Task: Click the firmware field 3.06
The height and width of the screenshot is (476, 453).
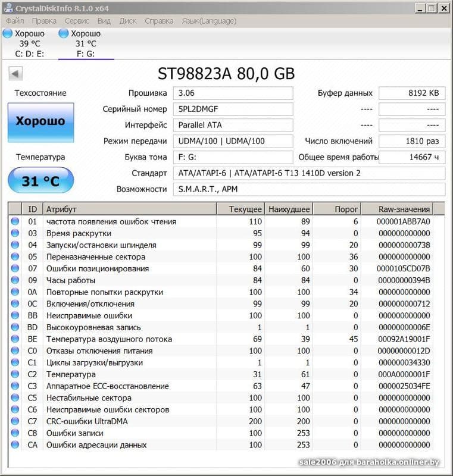Action: (x=233, y=93)
